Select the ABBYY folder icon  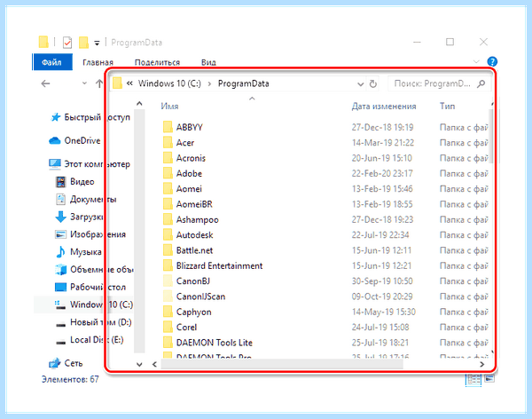point(168,127)
